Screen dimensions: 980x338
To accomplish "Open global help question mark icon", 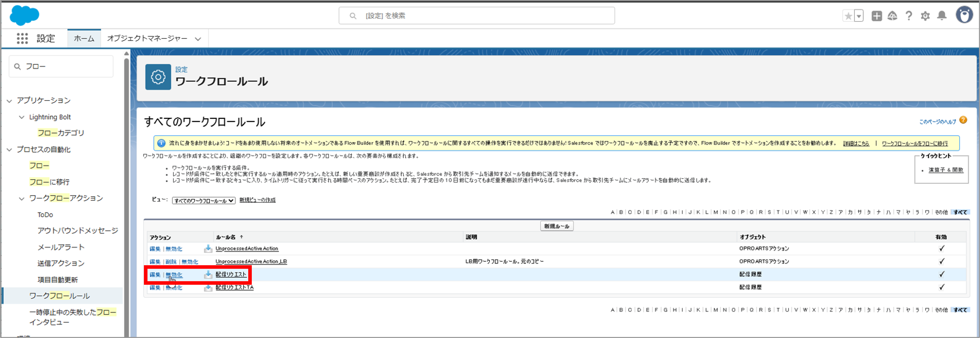I will (x=908, y=16).
